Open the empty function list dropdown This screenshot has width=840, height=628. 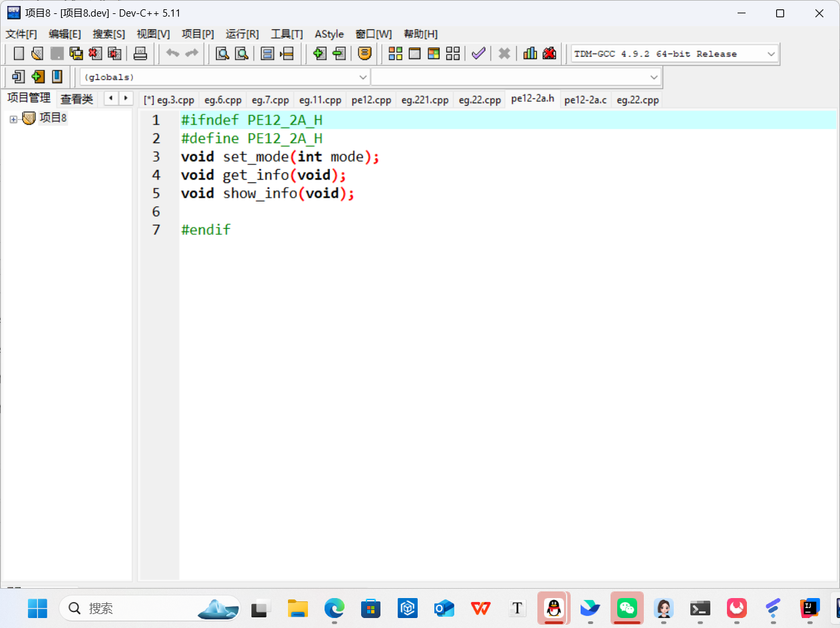pos(654,77)
